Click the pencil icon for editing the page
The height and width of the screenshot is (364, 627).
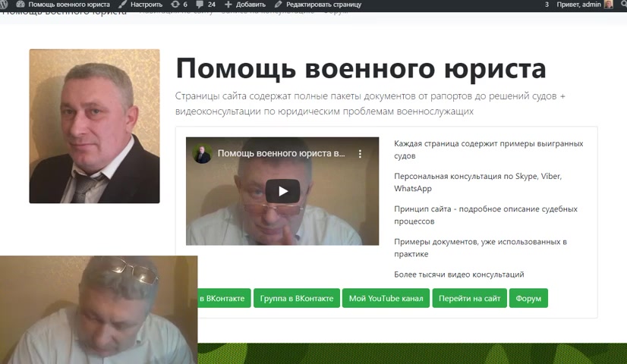click(x=279, y=5)
